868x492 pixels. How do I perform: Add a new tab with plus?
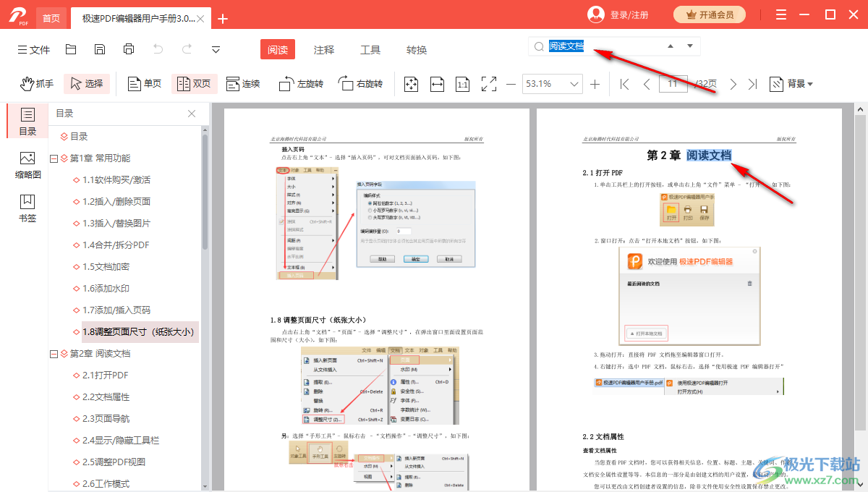pos(223,19)
